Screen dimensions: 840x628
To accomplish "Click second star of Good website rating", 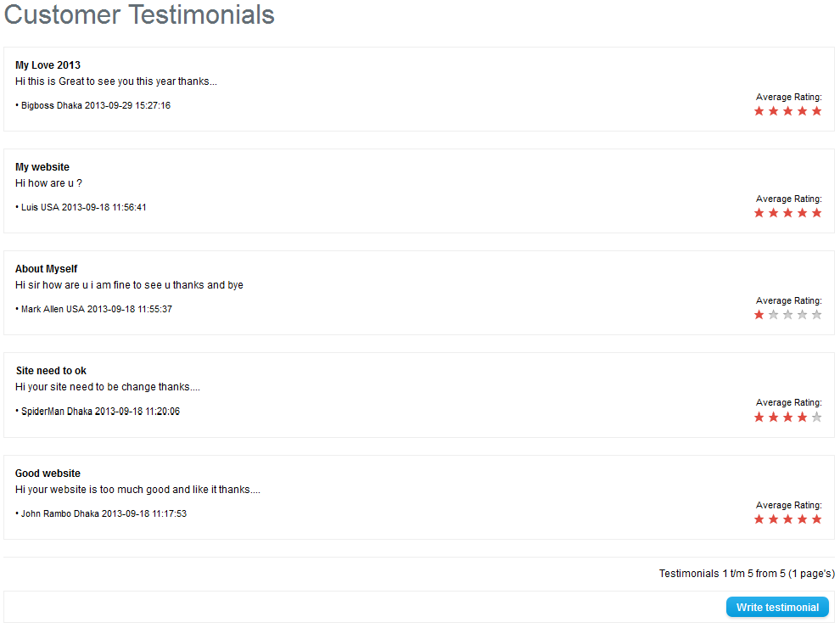I will click(774, 519).
